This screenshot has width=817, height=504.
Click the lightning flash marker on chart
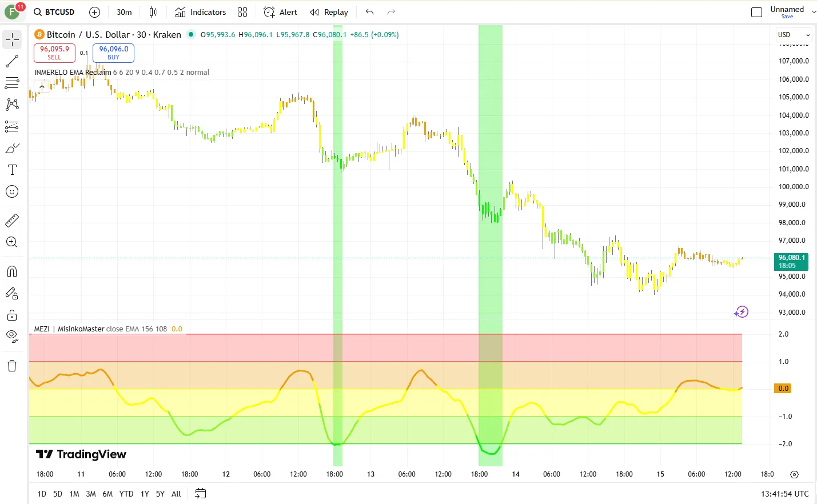click(742, 312)
